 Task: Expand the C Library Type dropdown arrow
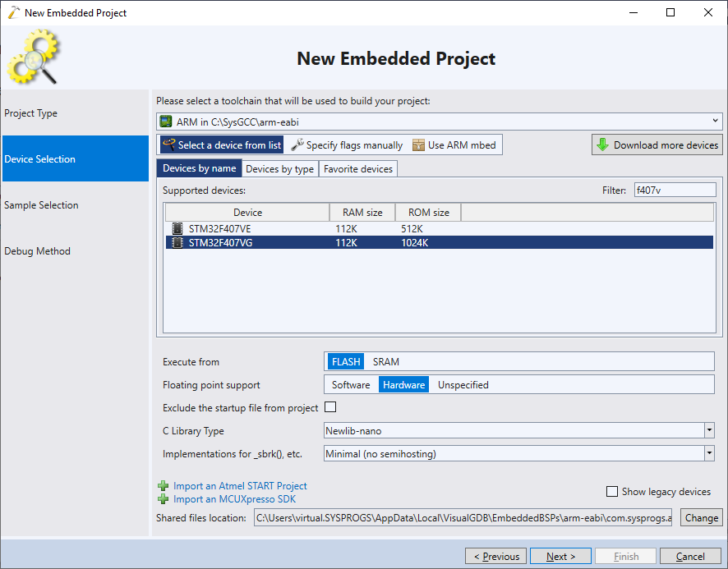pyautogui.click(x=709, y=430)
